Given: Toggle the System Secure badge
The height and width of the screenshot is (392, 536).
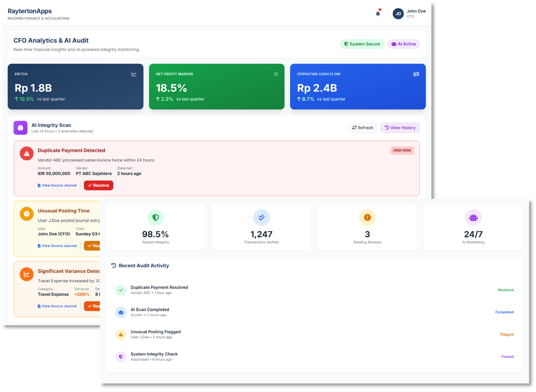Looking at the screenshot, I should pos(362,44).
